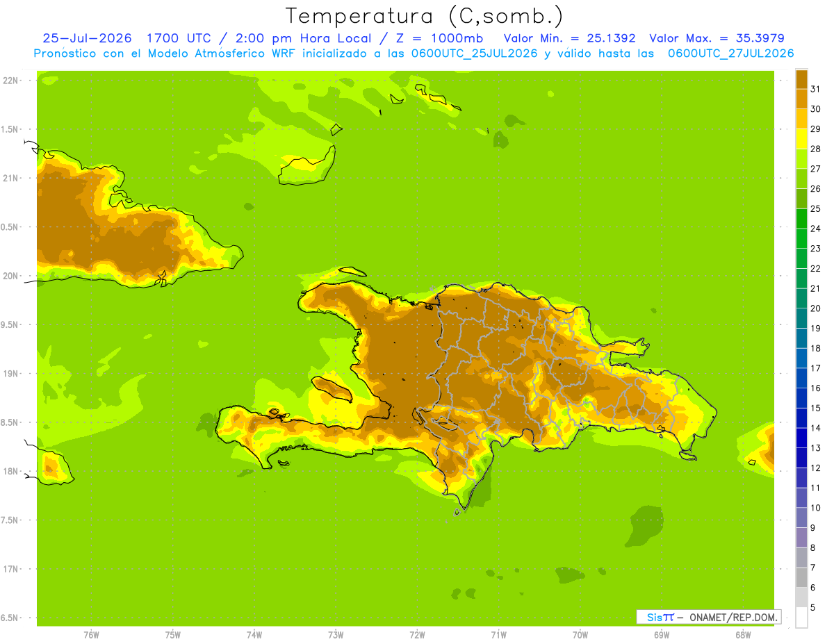Click the "74W" longitude label
Viewport: 834px width, 644px height.
point(254,635)
